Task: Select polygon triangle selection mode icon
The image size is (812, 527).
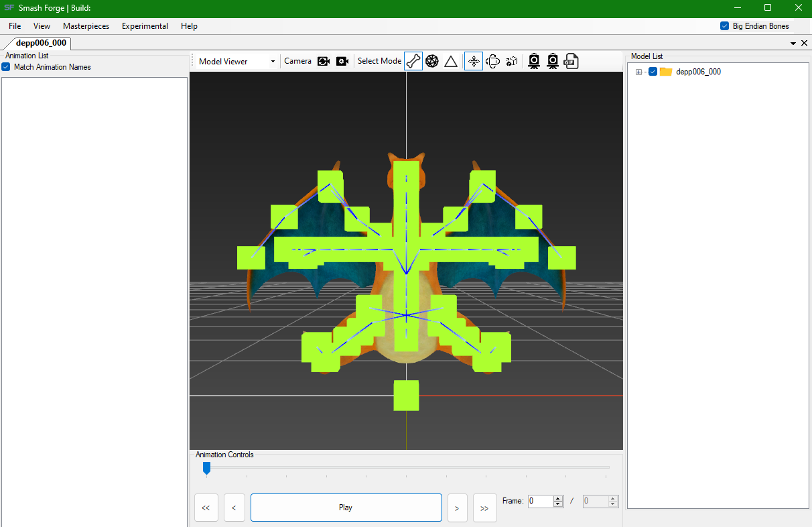Action: click(451, 61)
